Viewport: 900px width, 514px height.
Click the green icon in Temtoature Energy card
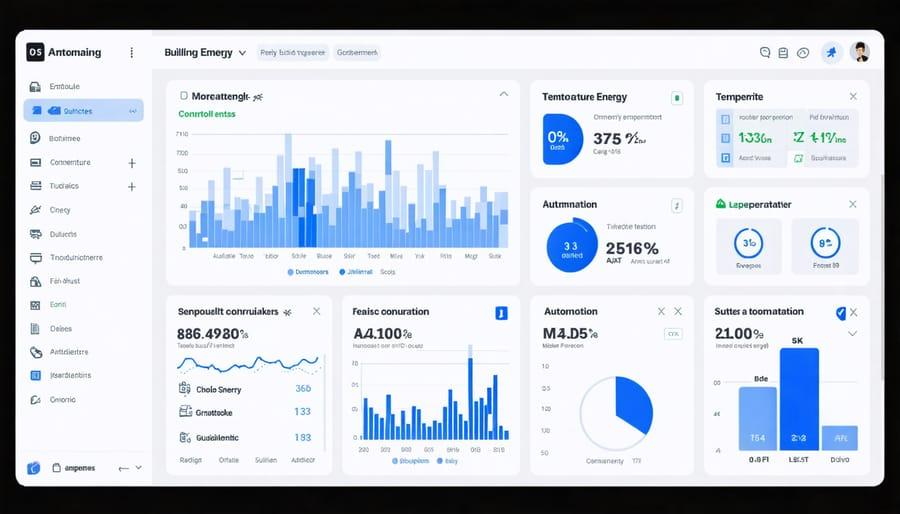click(677, 98)
